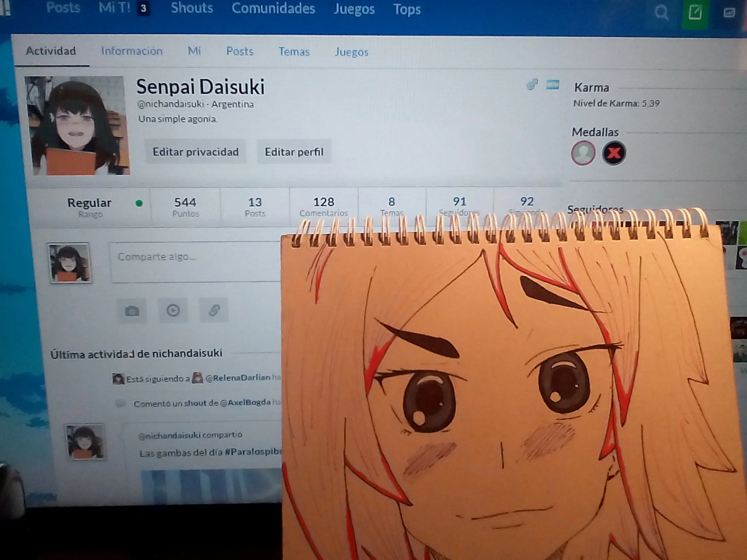Open Juegos in top navigation bar
747x560 pixels.
pyautogui.click(x=354, y=9)
